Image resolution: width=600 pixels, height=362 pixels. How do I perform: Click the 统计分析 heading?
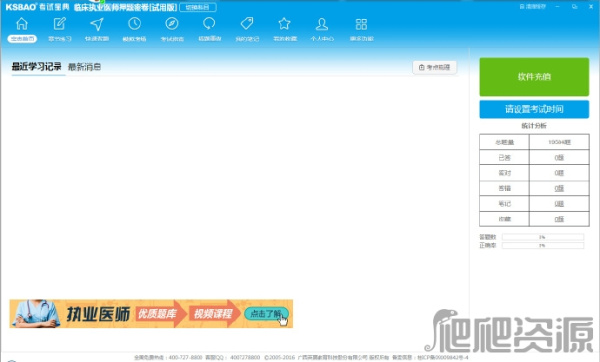tap(534, 126)
